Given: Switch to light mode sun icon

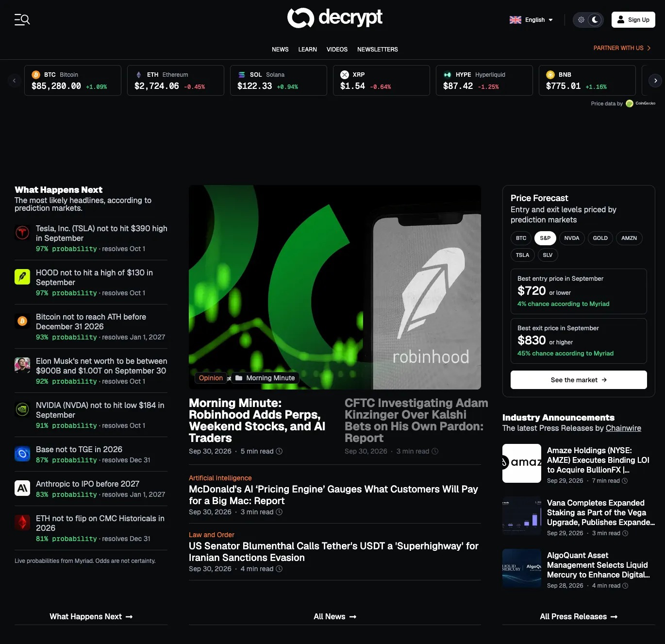Looking at the screenshot, I should click(x=581, y=20).
